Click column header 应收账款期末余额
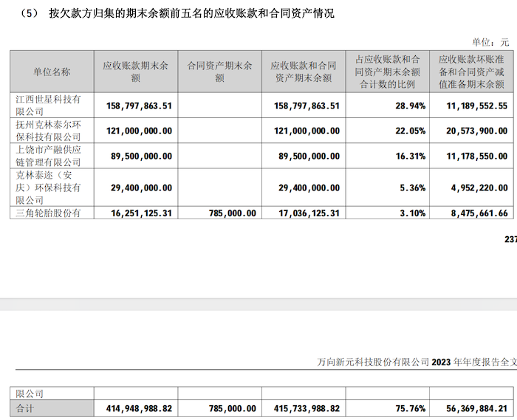Screen dimensions: 517x420 [x=135, y=72]
